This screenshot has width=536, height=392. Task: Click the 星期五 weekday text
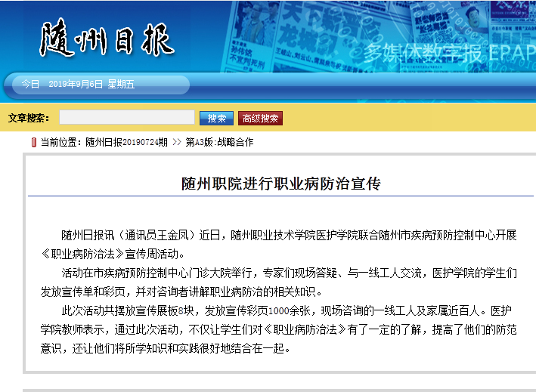121,84
